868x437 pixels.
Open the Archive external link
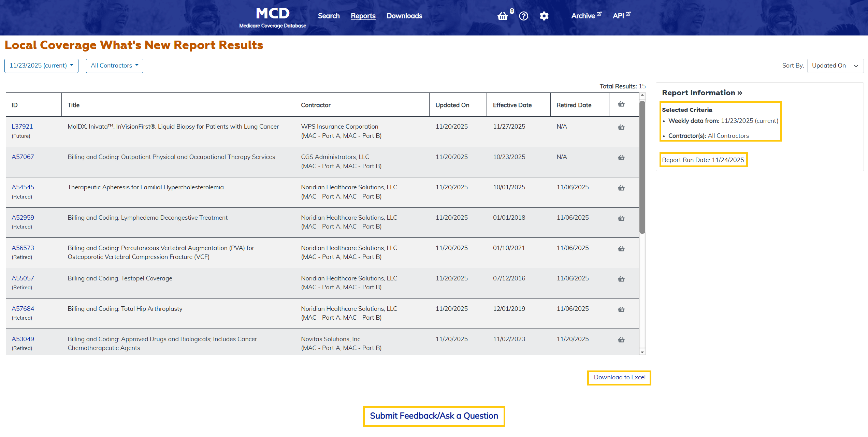click(x=585, y=16)
